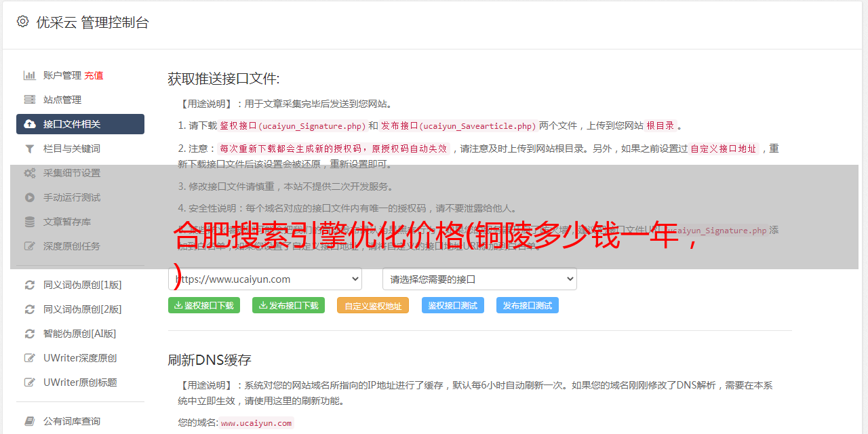This screenshot has width=868, height=434.
Task: Click the green 鉴权接口下载 button
Action: pyautogui.click(x=204, y=305)
